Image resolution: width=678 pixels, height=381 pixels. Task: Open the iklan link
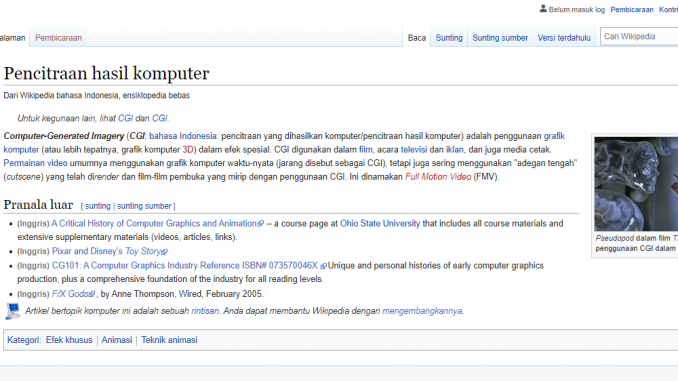pos(454,150)
